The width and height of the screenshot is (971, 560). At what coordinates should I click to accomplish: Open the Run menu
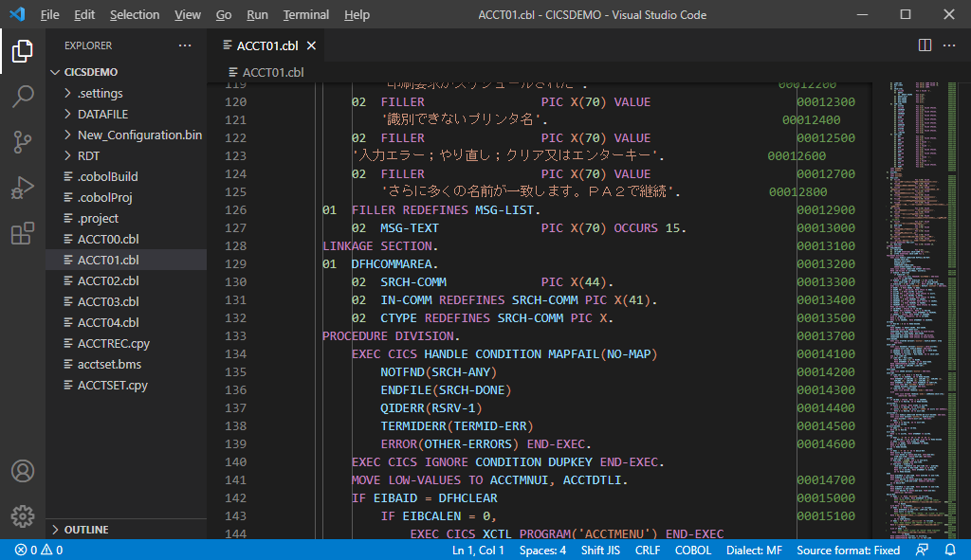[257, 15]
